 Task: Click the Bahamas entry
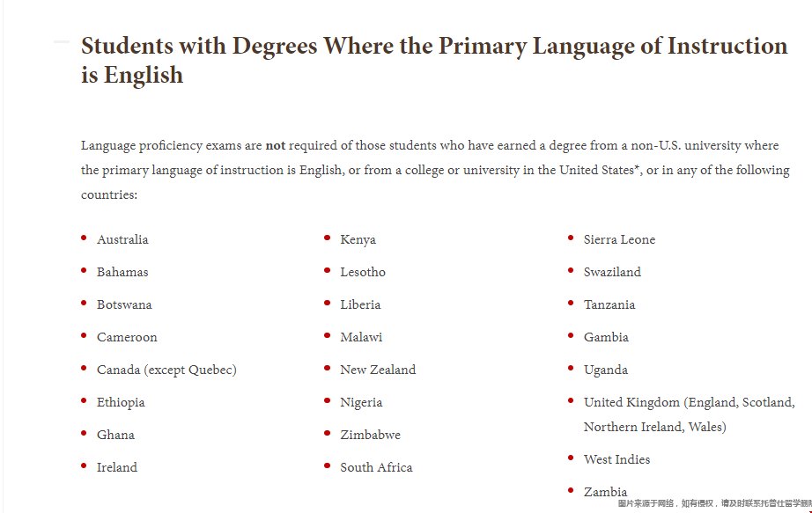(x=122, y=272)
